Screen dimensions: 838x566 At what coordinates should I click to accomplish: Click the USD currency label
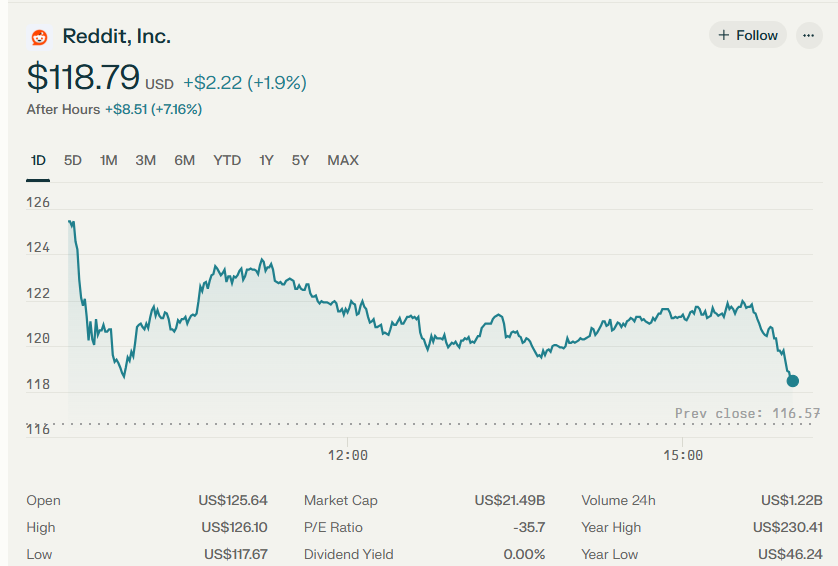[159, 84]
